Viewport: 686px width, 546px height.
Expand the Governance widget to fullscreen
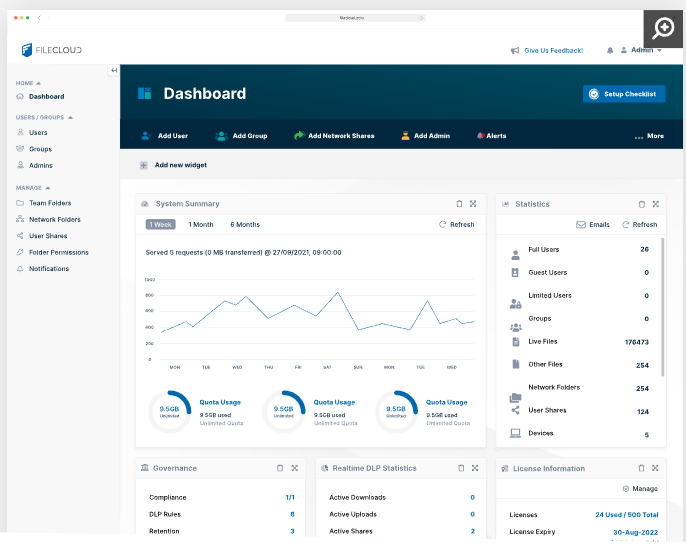click(295, 468)
